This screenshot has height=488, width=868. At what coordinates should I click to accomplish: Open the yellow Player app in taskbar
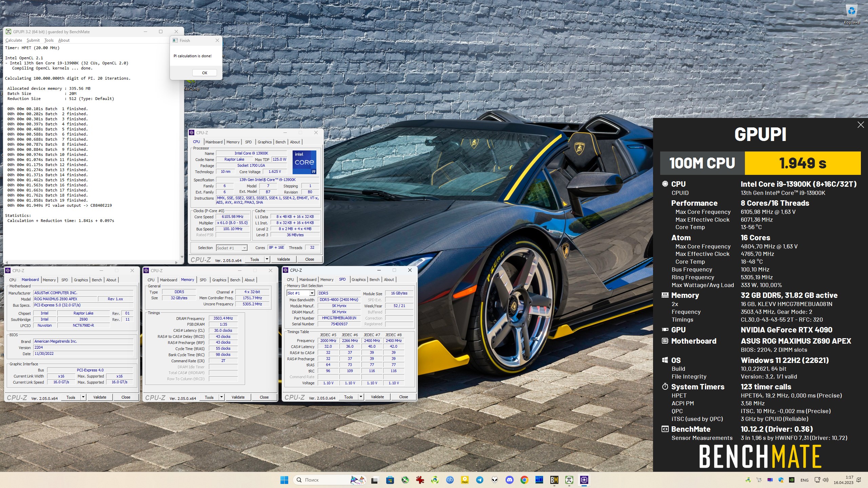(465, 480)
